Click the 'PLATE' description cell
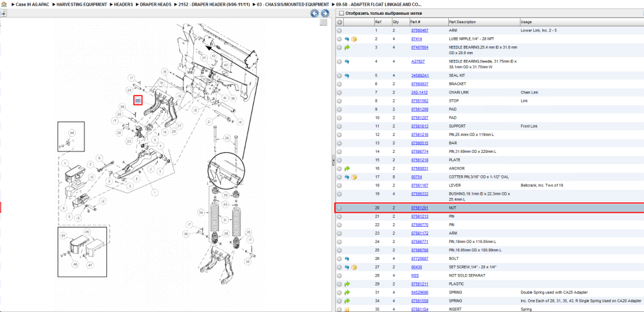This screenshot has height=312, width=644. coord(454,160)
